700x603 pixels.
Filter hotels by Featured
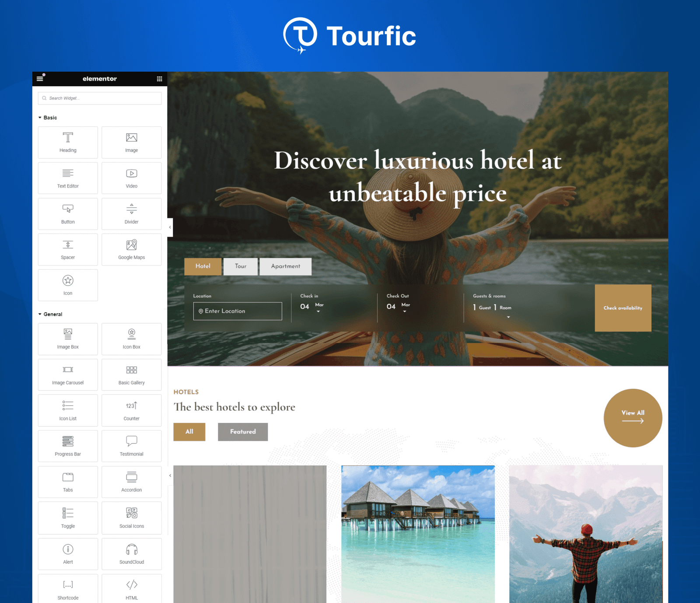coord(243,432)
